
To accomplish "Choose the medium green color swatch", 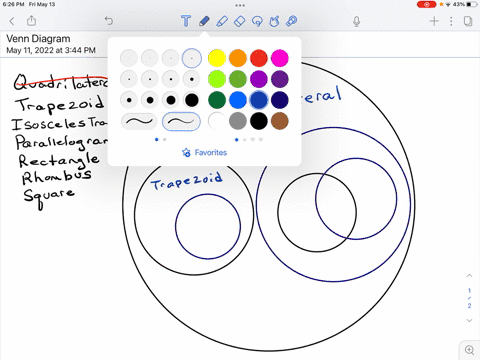I will click(238, 79).
